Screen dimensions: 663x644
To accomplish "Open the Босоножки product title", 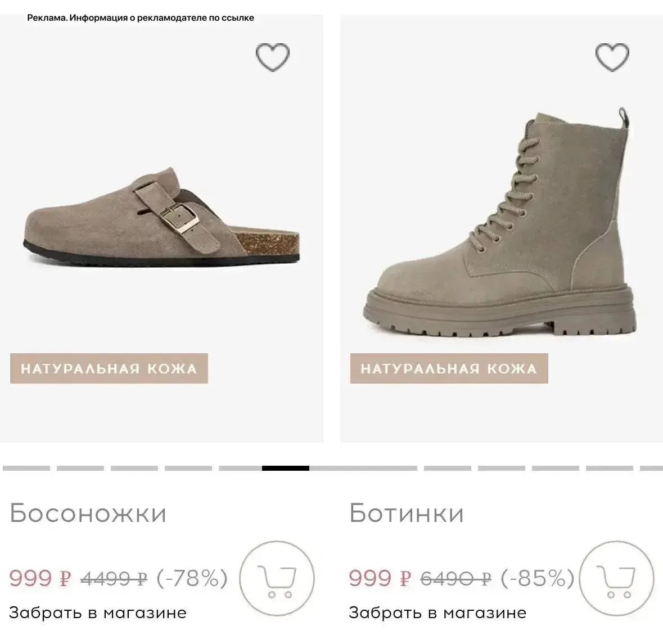I will click(88, 514).
